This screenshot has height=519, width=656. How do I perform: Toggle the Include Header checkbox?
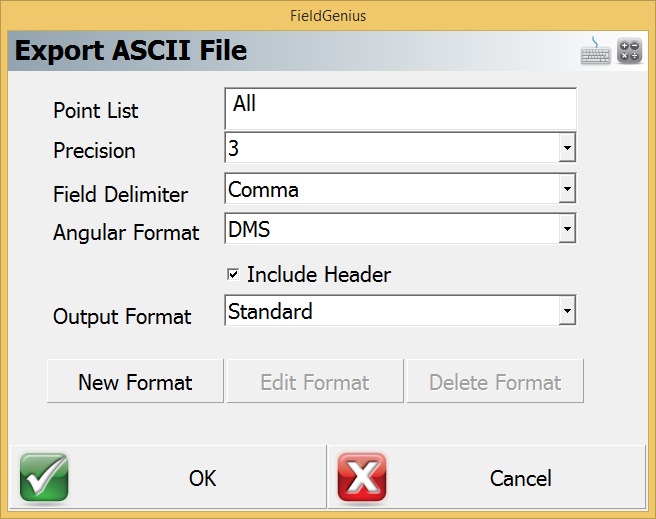point(233,274)
